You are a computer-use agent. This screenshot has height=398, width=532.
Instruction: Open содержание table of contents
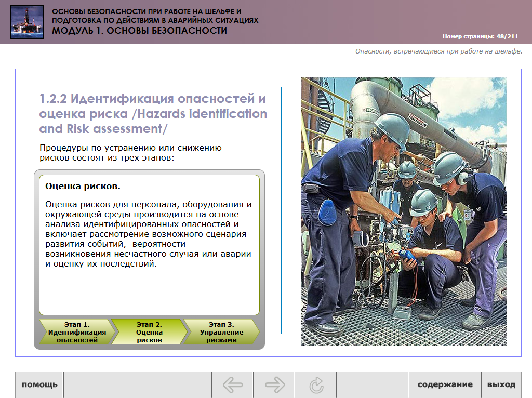(x=445, y=385)
